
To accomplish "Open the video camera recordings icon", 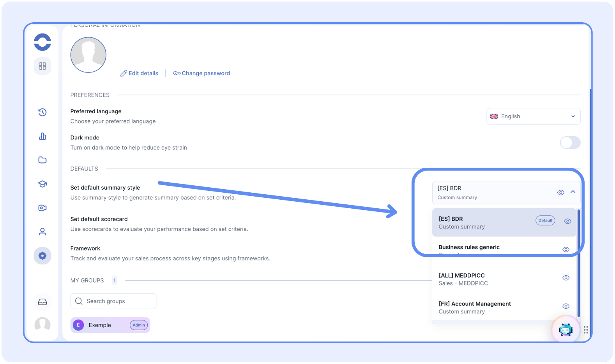I will (x=42, y=208).
